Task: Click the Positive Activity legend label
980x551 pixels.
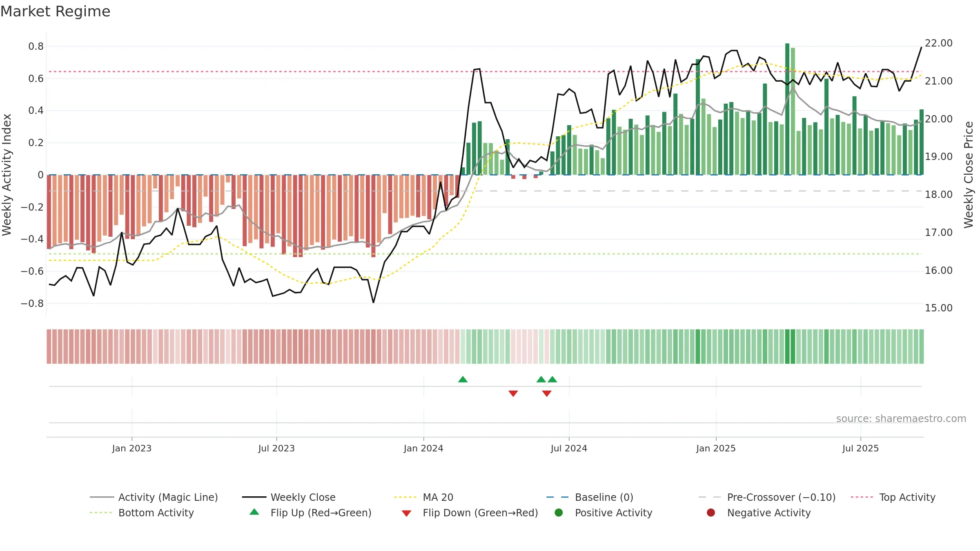Action: click(x=614, y=513)
